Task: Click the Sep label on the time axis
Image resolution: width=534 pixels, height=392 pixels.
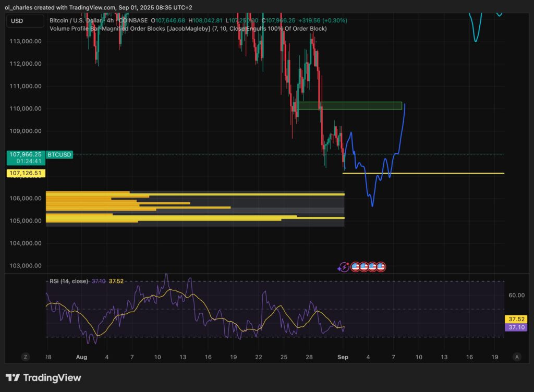Action: point(343,358)
